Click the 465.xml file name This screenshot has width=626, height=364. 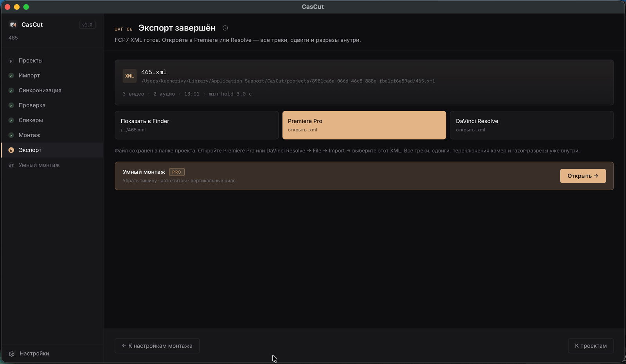pyautogui.click(x=154, y=72)
